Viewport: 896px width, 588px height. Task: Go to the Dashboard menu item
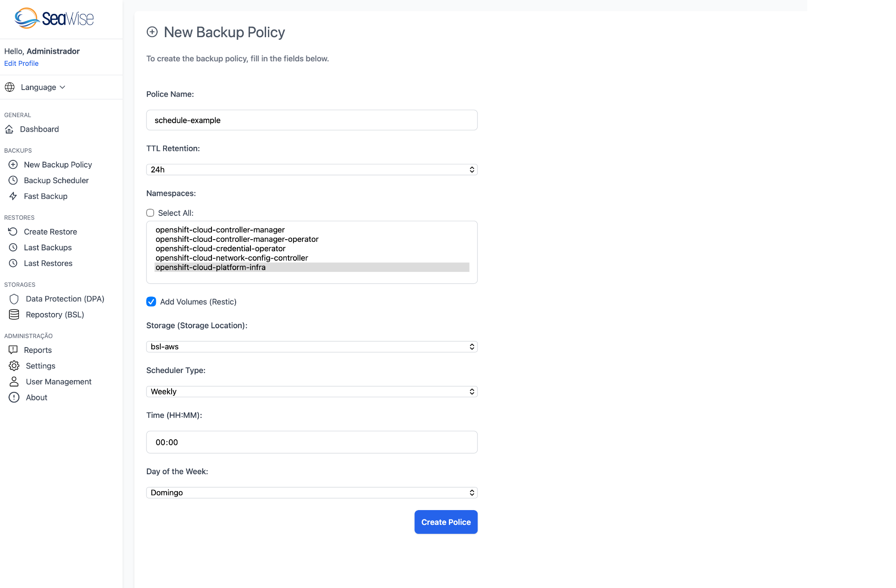[x=39, y=129]
